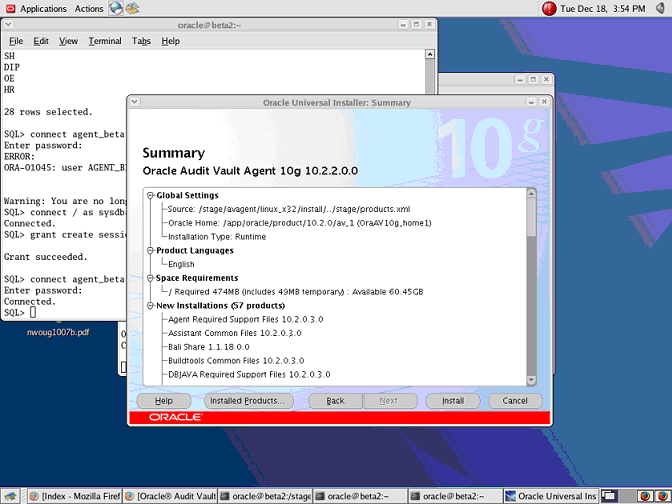Open File menu in terminal window
Screen dimensions: 672x504
pyautogui.click(x=16, y=41)
